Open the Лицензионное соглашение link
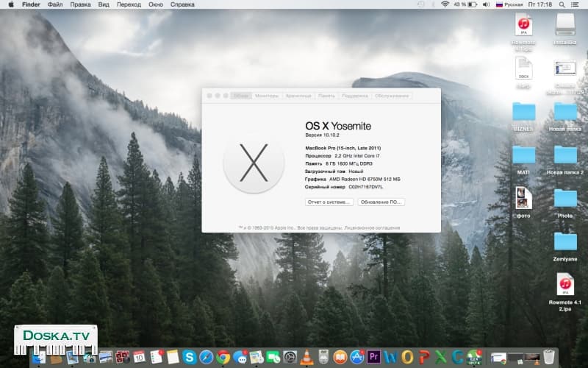 pyautogui.click(x=371, y=227)
